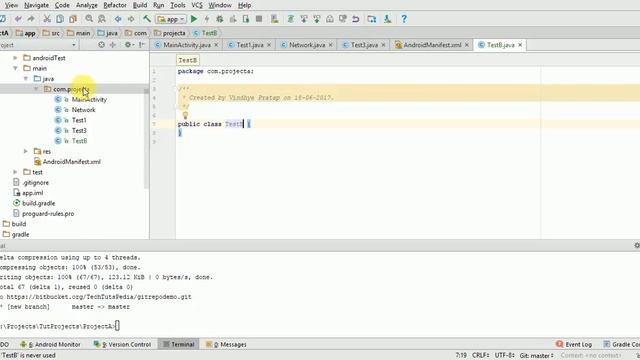Click the Paste icon in the toolbar
The image size is (640, 360).
(x=73, y=19)
